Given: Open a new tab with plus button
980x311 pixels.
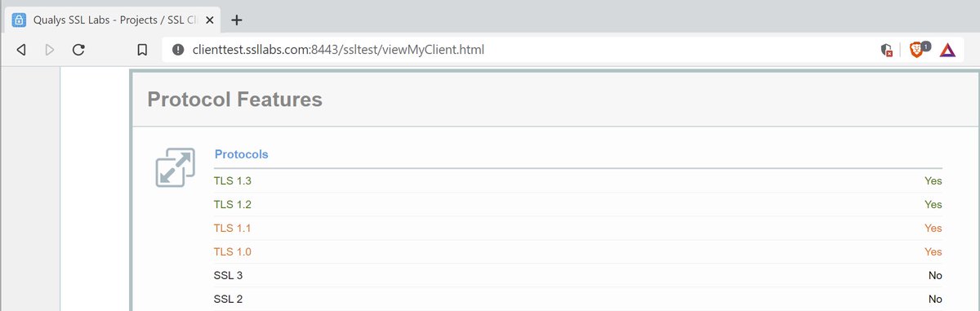Looking at the screenshot, I should coord(237,20).
